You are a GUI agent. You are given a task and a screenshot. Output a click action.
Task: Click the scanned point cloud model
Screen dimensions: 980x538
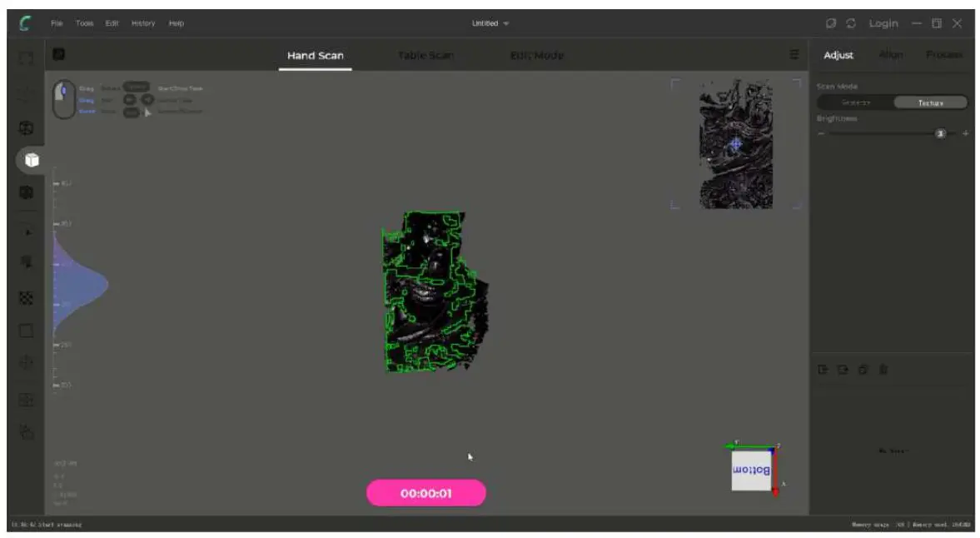click(x=435, y=291)
